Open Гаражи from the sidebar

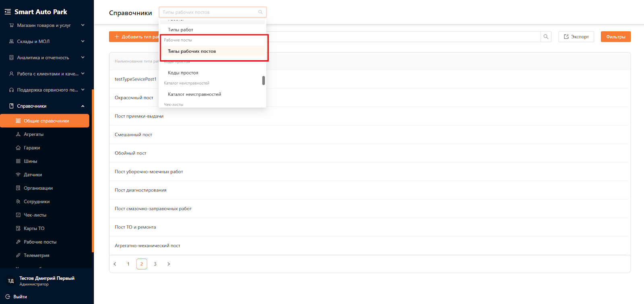(x=32, y=148)
